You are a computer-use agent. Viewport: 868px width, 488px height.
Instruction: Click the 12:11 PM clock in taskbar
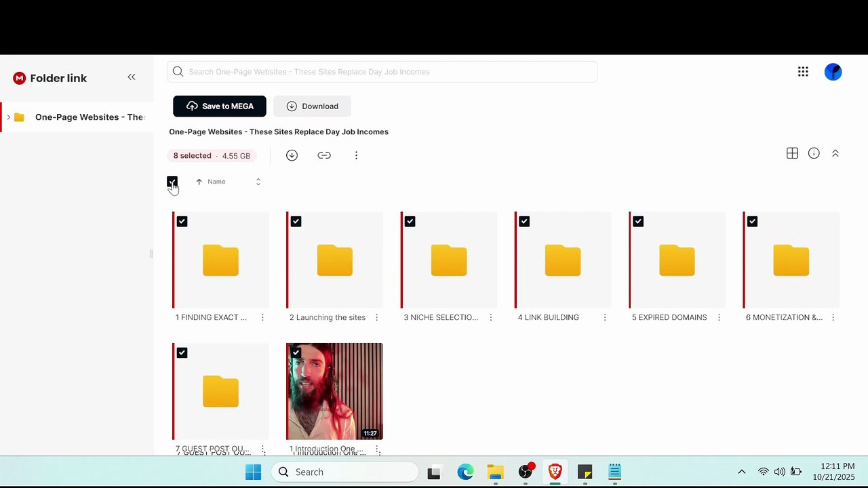(x=837, y=466)
